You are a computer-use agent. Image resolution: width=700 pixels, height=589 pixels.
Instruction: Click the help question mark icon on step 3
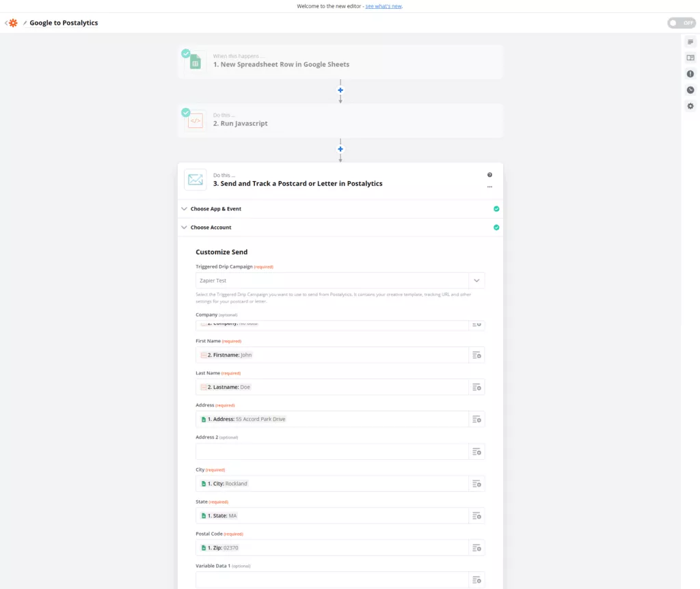489,175
